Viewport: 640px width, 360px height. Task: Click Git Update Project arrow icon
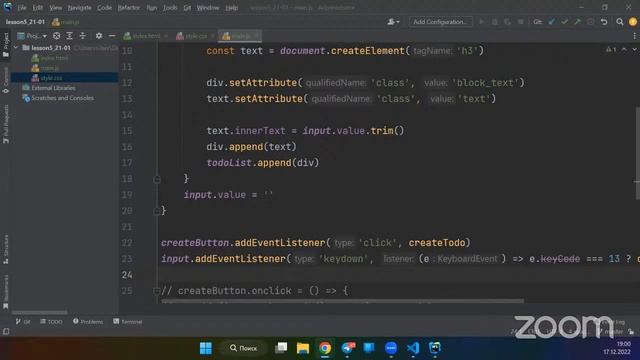point(551,22)
